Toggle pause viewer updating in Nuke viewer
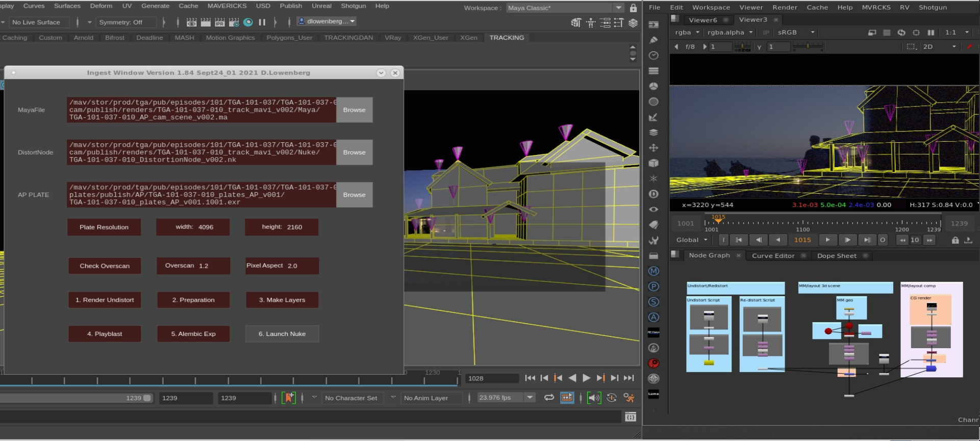Viewport: 980px width, 441px height. tap(931, 33)
